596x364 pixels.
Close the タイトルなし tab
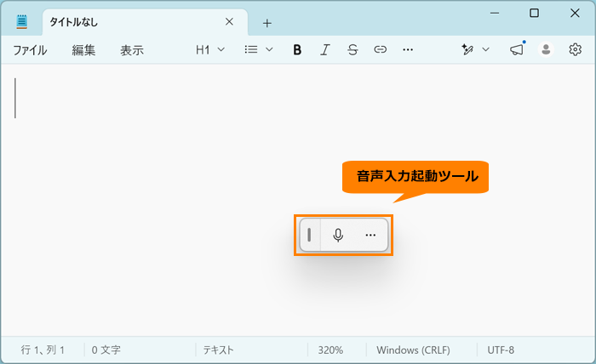[x=229, y=21]
